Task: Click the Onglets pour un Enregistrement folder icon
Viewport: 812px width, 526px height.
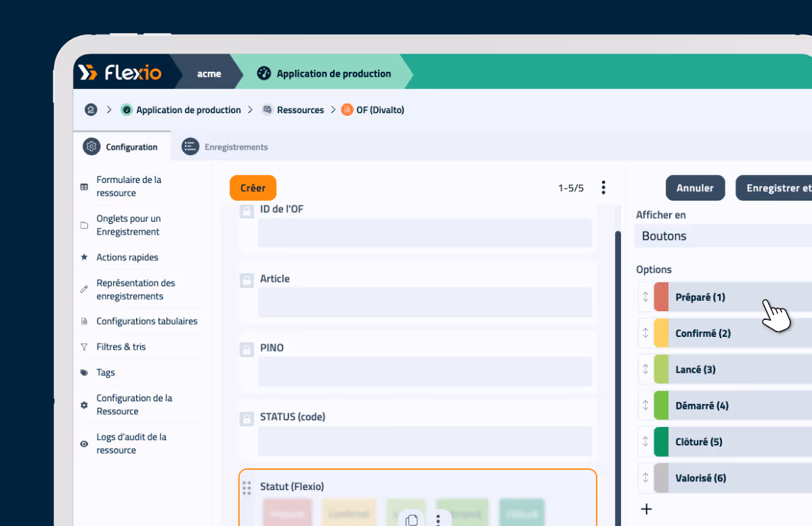Action: [x=84, y=225]
